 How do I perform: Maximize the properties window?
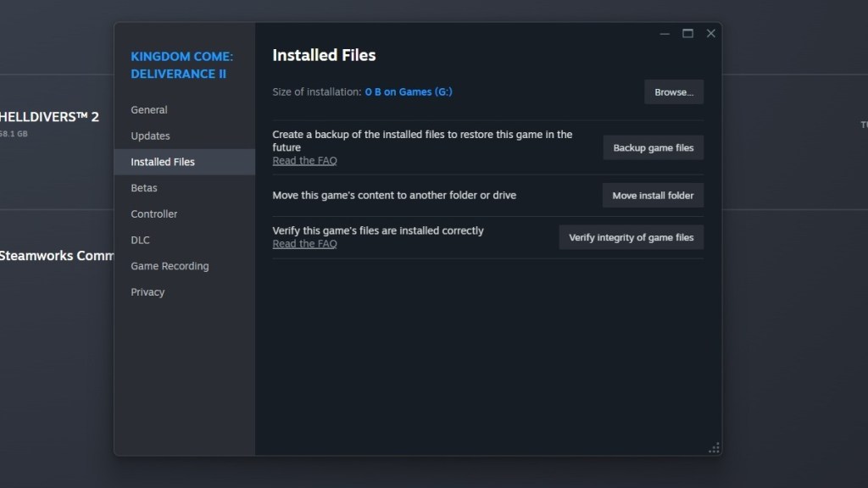point(687,34)
